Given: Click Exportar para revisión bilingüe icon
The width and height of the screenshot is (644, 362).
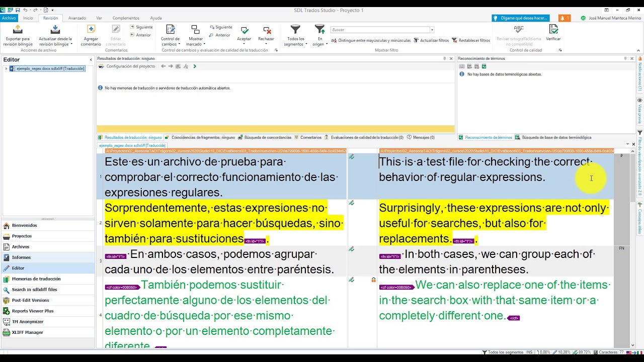Looking at the screenshot, I should click(18, 30).
